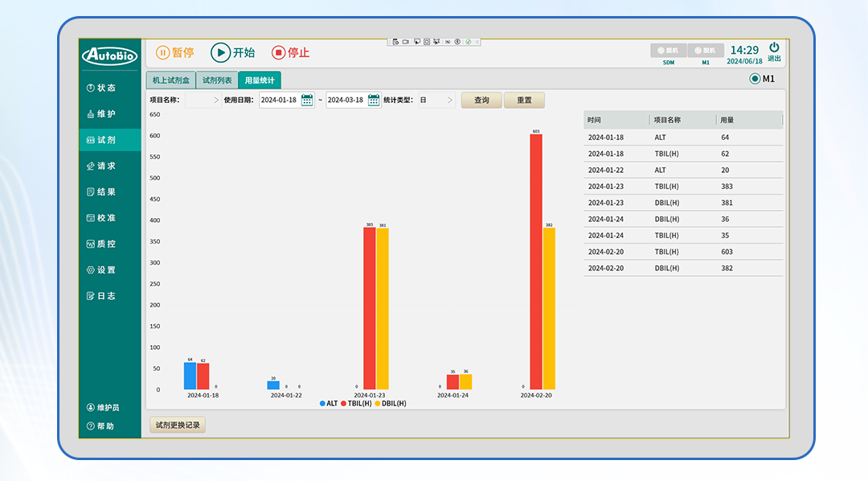
Task: Open the start date calendar picker
Action: [x=307, y=101]
